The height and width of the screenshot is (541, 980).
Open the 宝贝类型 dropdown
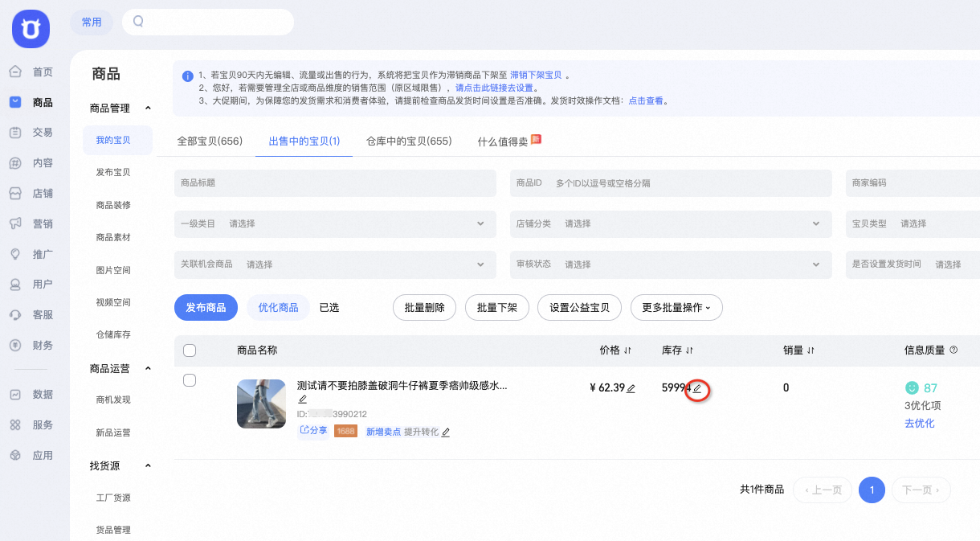pos(913,223)
